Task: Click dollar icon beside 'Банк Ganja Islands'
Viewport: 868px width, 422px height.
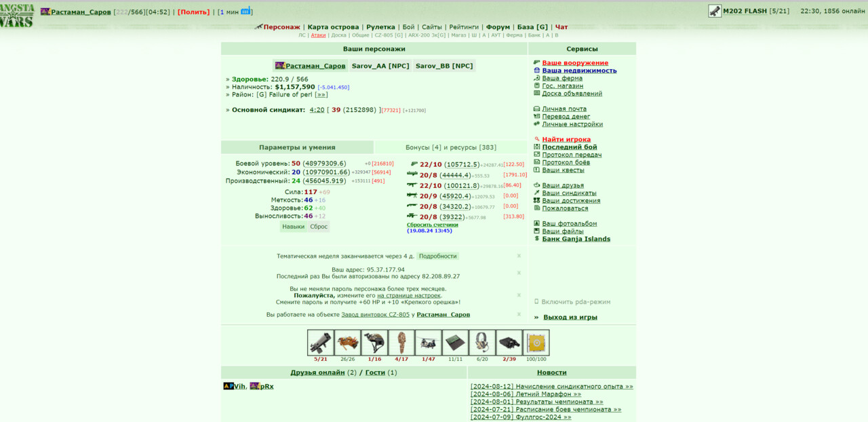Action: [537, 239]
